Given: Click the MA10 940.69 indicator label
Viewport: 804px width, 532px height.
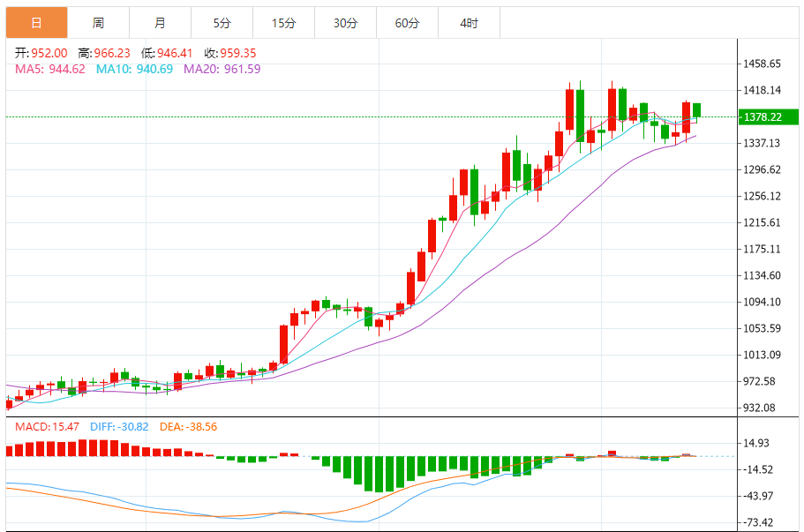Looking at the screenshot, I should (x=134, y=69).
